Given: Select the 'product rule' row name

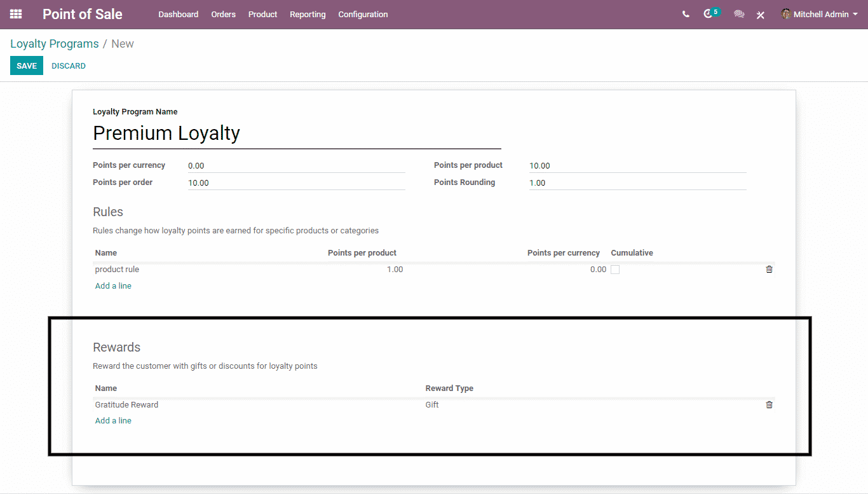Looking at the screenshot, I should 117,270.
